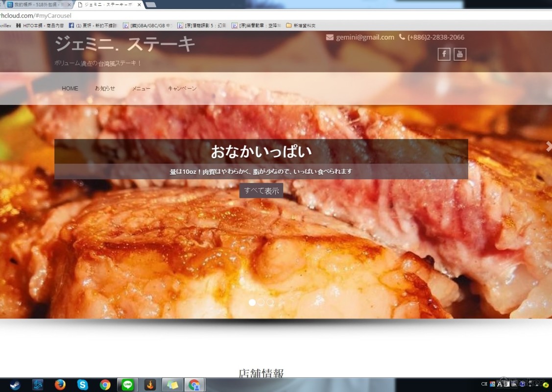The height and width of the screenshot is (392, 552).
Task: Open the YouTube social icon in header
Action: point(459,54)
